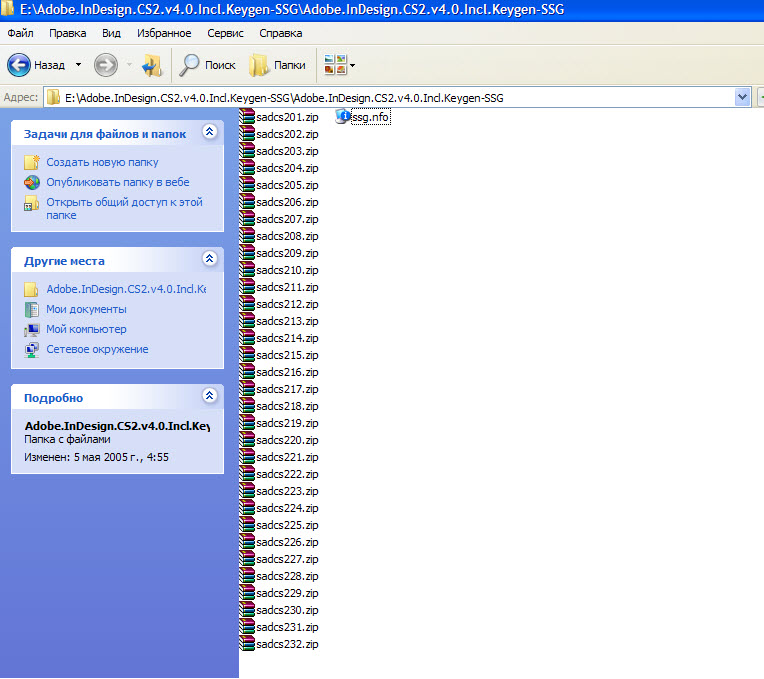This screenshot has width=764, height=679.
Task: Select the sadcs210.zip archive icon
Action: coord(247,270)
